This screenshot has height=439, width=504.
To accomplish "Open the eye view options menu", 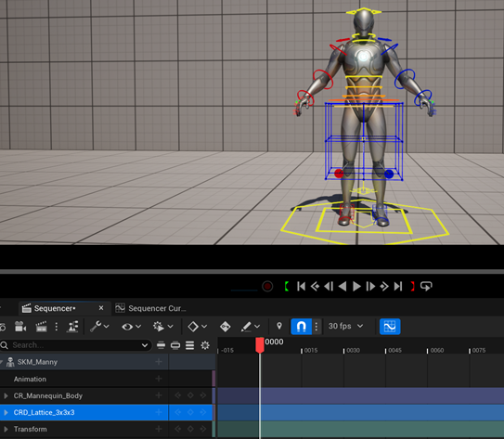I will (131, 327).
